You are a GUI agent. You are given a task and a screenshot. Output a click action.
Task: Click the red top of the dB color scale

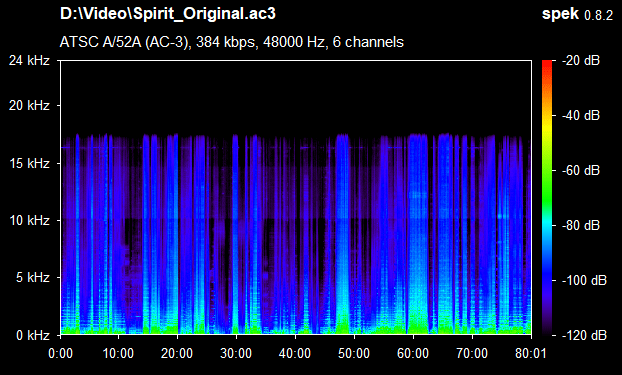[x=547, y=65]
